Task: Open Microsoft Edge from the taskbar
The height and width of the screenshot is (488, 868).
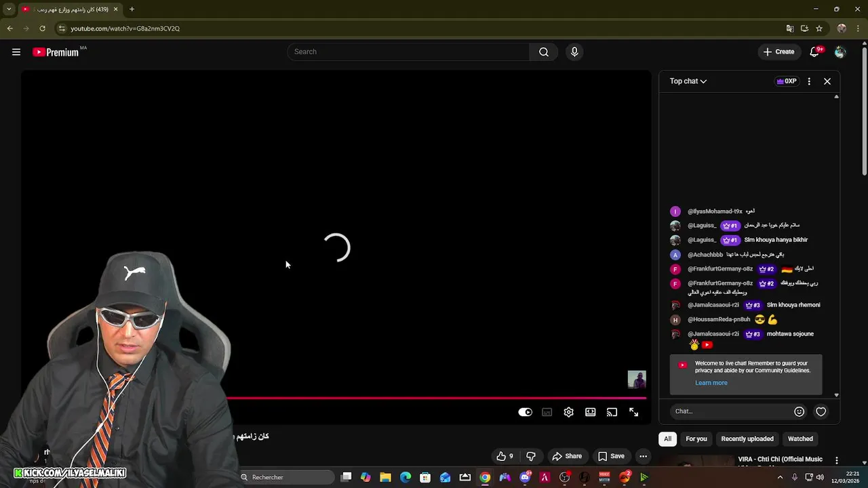Action: click(x=406, y=477)
